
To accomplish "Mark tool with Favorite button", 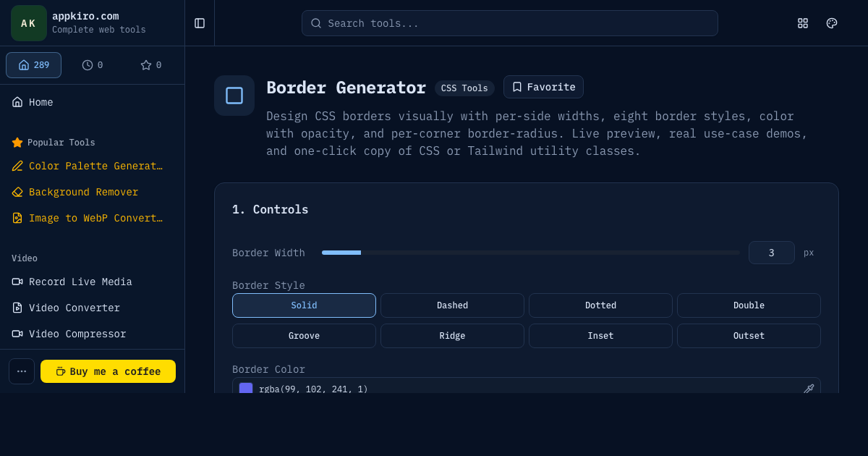I will tap(543, 87).
